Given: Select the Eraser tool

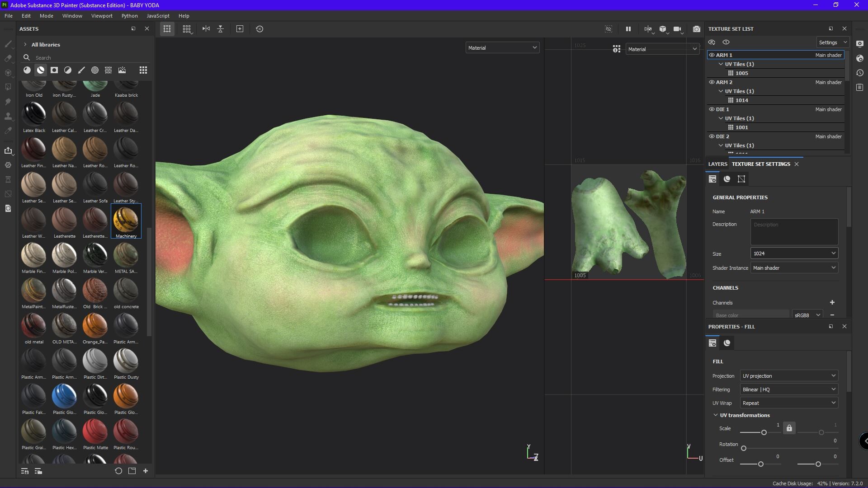Looking at the screenshot, I should click(x=8, y=58).
